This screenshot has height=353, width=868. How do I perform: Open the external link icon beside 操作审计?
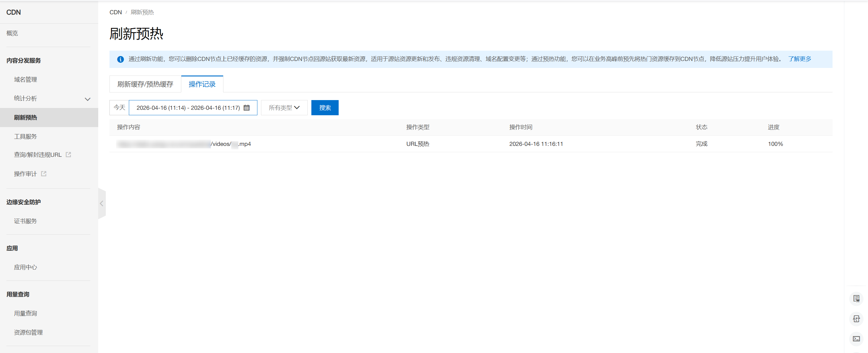click(44, 173)
